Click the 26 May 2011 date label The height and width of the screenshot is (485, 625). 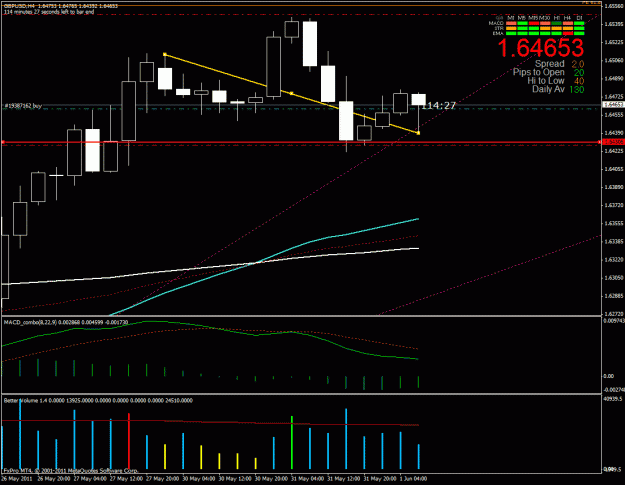pos(17,479)
